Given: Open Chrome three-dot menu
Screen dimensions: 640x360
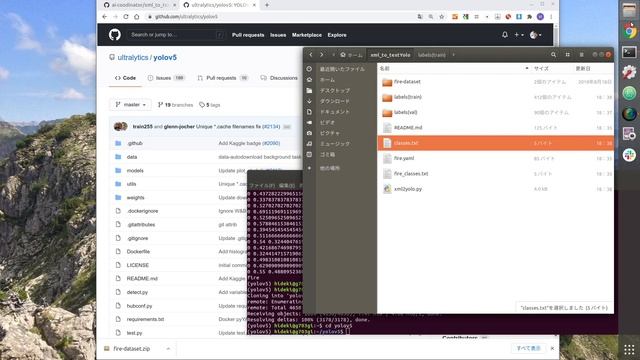Looking at the screenshot, I should click(551, 17).
